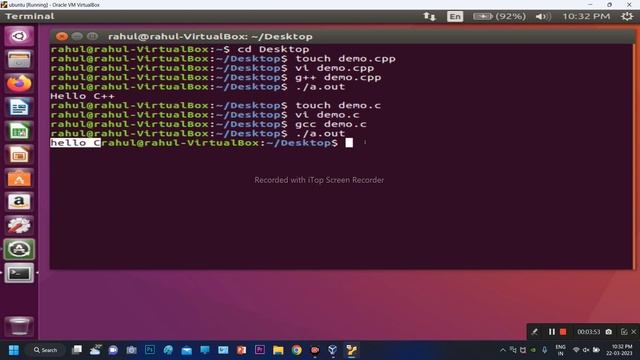Open LibreOffice Writer from the launcher
The height and width of the screenshot is (360, 640).
(19, 107)
